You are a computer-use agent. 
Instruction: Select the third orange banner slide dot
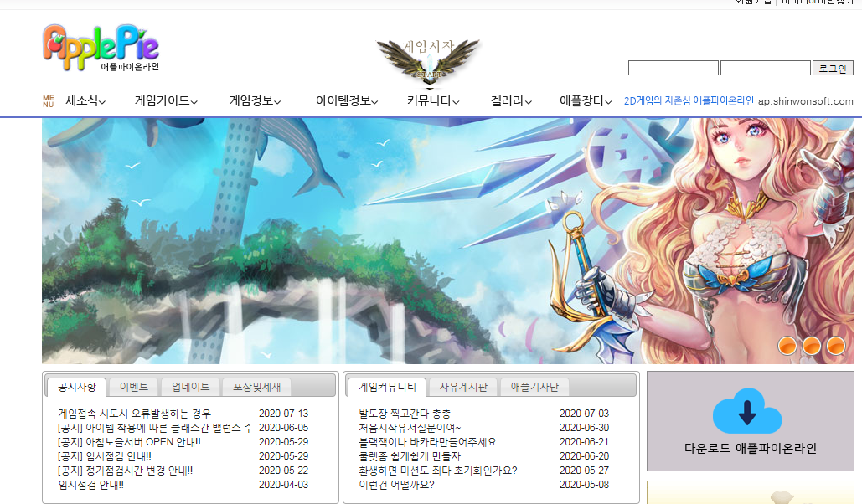(836, 346)
